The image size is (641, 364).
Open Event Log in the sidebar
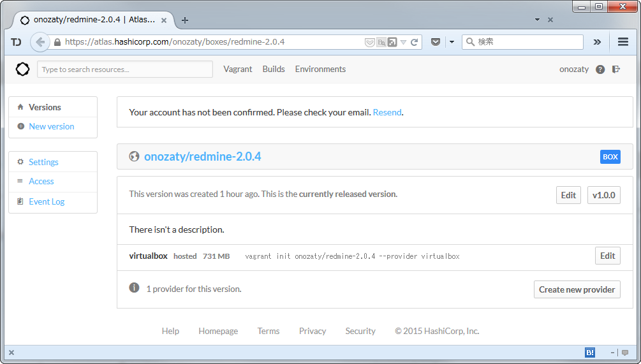47,201
